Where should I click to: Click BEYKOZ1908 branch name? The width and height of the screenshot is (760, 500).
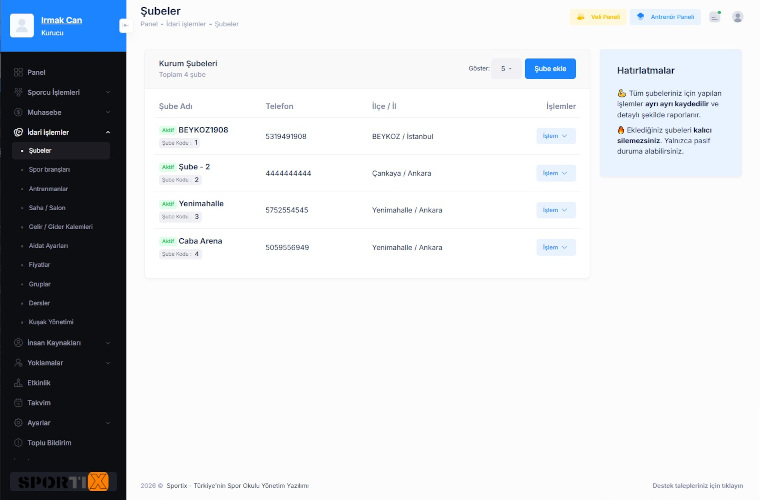pyautogui.click(x=203, y=130)
